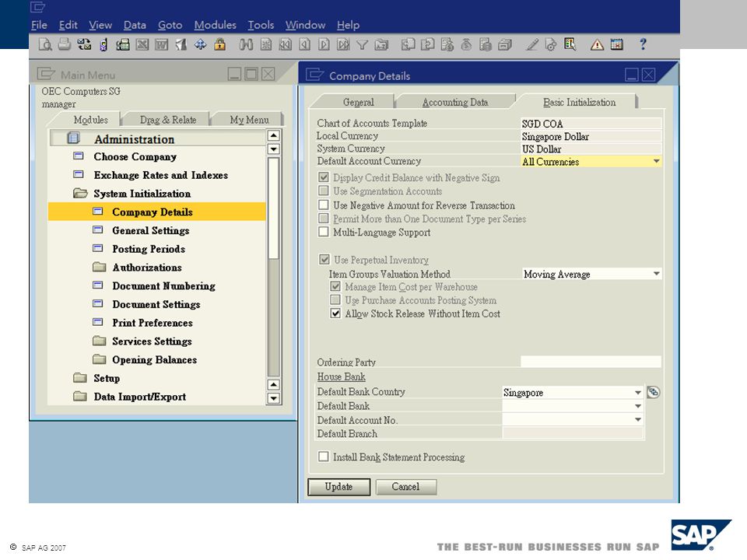The image size is (747, 560).
Task: Open the Default Bank dropdown
Action: pos(638,406)
